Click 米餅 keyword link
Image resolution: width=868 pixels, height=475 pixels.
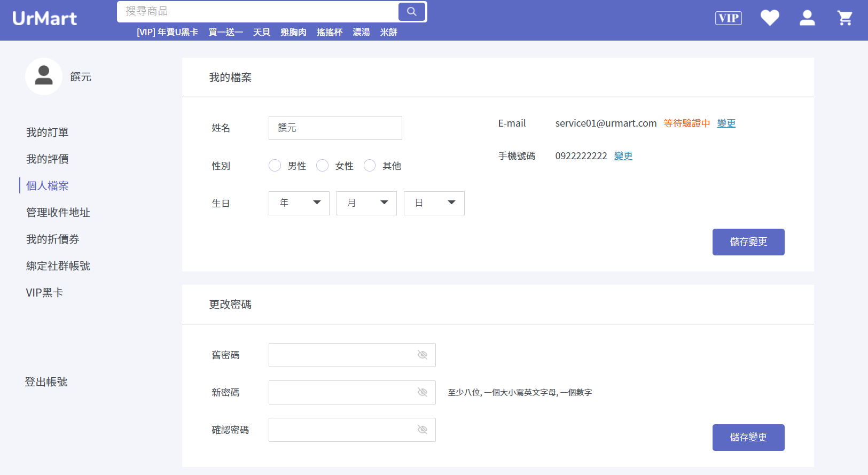[389, 32]
